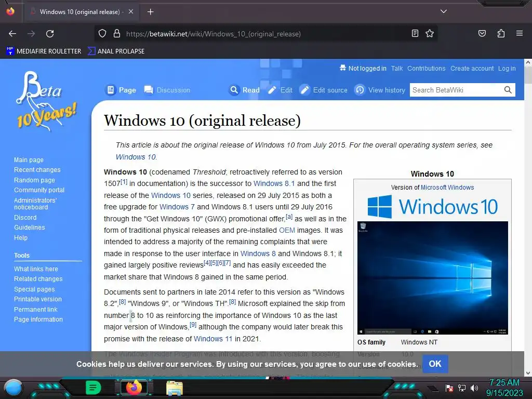Open the Microsoft Windows infobox link
This screenshot has height=399, width=532.
click(x=447, y=187)
